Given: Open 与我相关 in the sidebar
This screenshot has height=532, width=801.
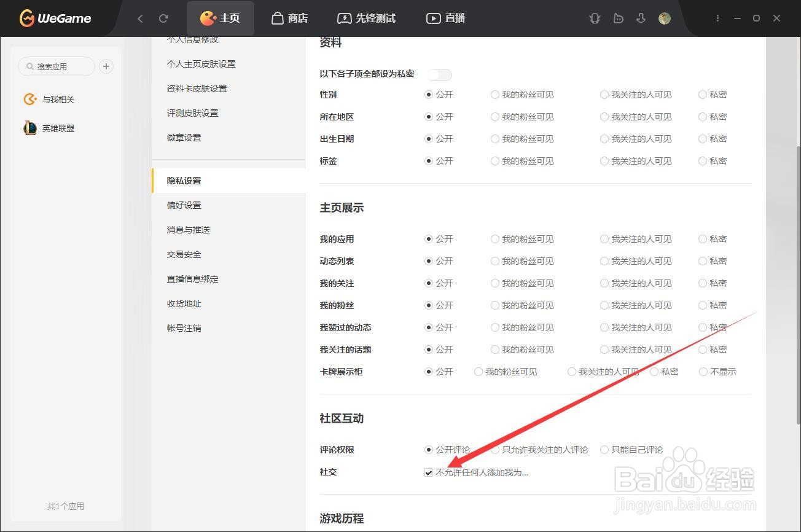Looking at the screenshot, I should point(58,100).
